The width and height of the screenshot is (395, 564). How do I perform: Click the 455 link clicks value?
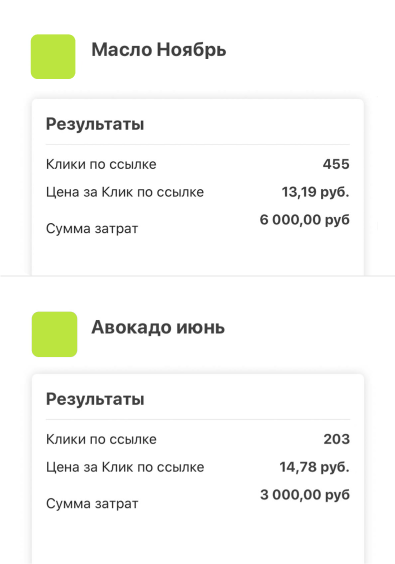[x=336, y=164]
